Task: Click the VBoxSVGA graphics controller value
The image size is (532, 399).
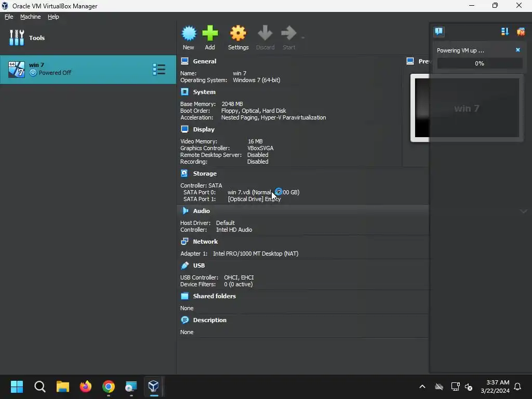Action: [260, 148]
